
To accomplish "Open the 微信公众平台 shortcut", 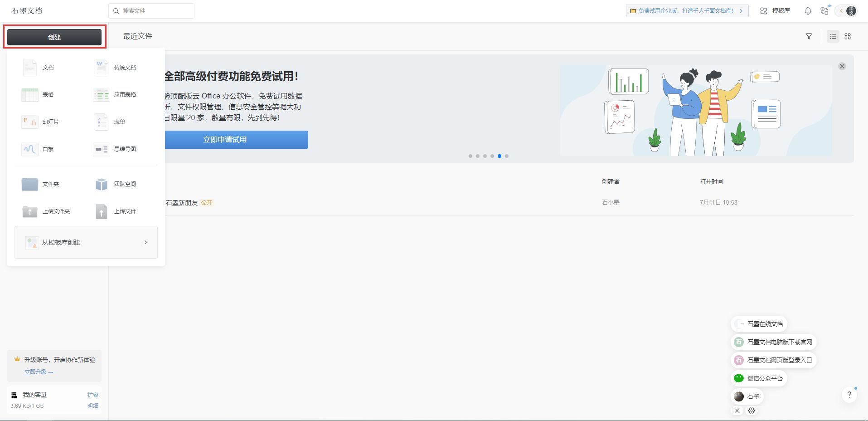I will point(759,378).
